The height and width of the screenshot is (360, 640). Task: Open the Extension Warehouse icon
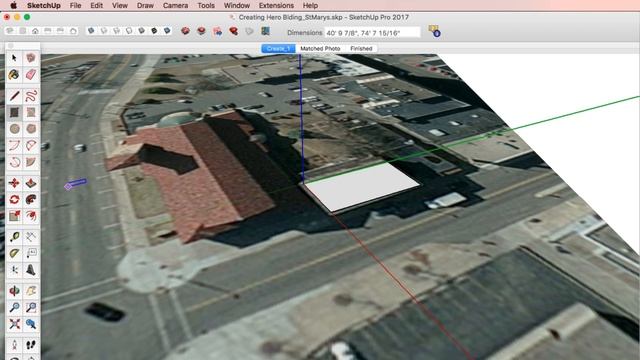coord(233,31)
